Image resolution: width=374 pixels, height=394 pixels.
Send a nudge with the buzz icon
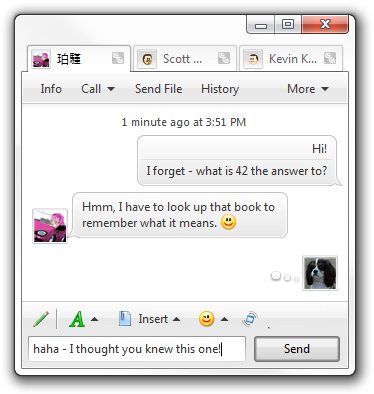[250, 319]
